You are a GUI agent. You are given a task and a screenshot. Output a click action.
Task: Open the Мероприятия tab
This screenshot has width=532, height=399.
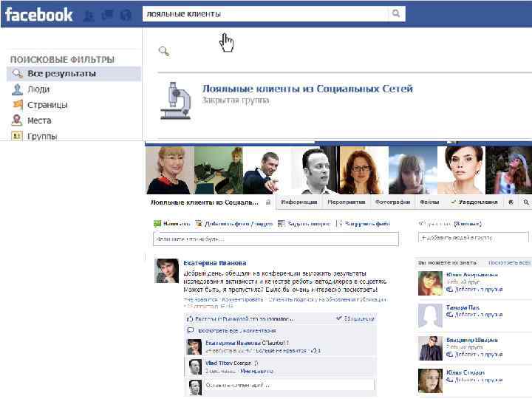click(x=346, y=202)
